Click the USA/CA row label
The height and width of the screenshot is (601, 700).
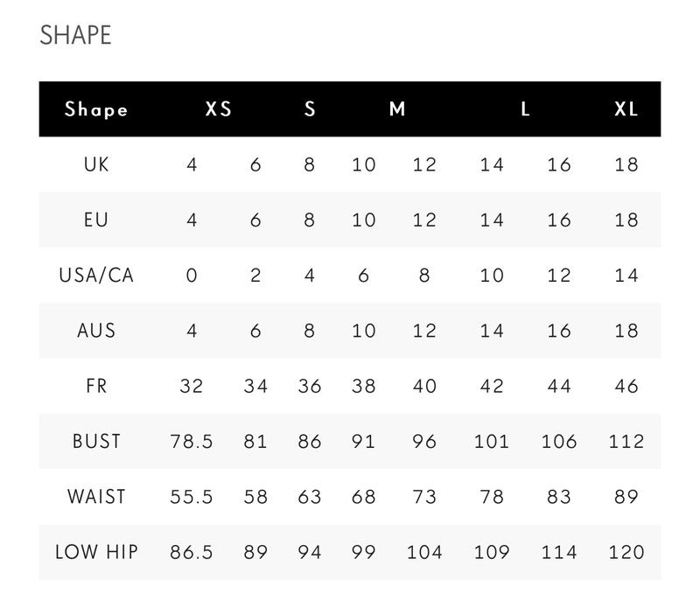(x=96, y=276)
